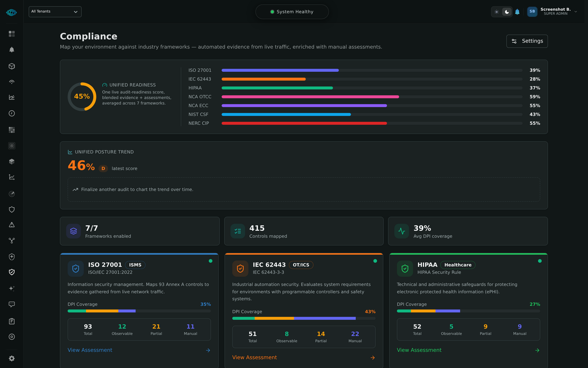588x368 pixels.
Task: Click the Avg DPI coverage pulse icon
Action: coord(402,231)
